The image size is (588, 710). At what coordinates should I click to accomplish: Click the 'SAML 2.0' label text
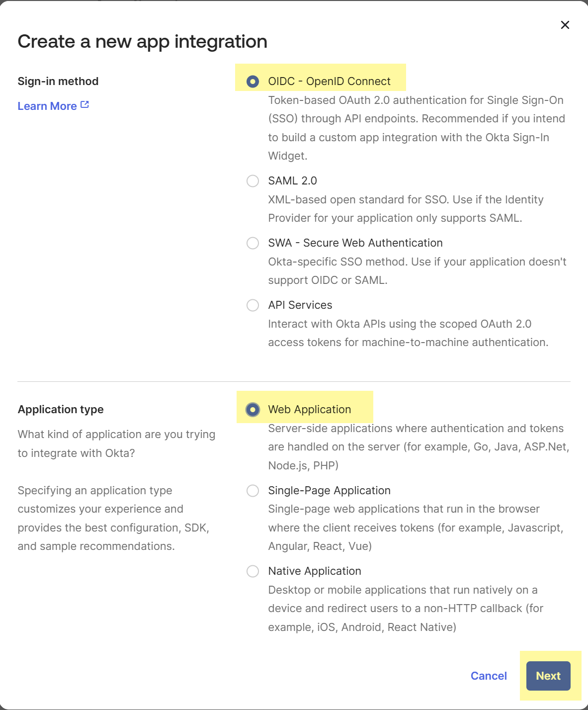(292, 180)
